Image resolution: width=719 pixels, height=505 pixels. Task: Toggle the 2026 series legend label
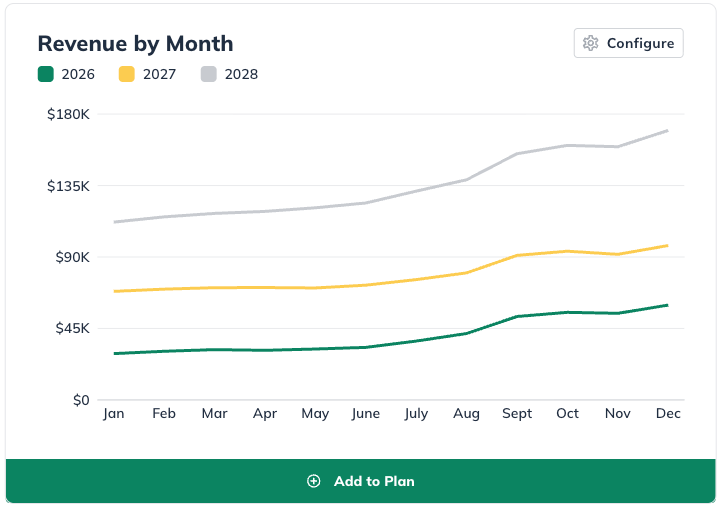pos(78,74)
